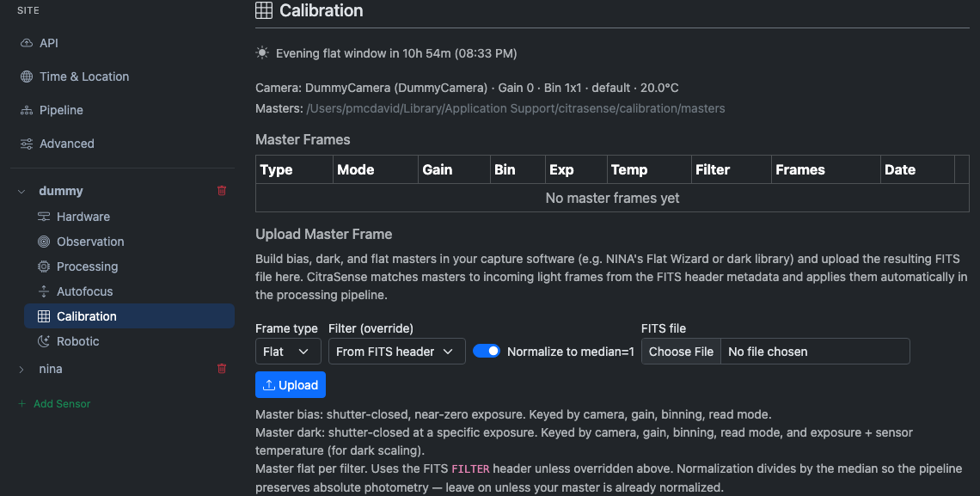Click the Camera: DummyCamera info line
The width and height of the screenshot is (980, 496).
(x=467, y=88)
